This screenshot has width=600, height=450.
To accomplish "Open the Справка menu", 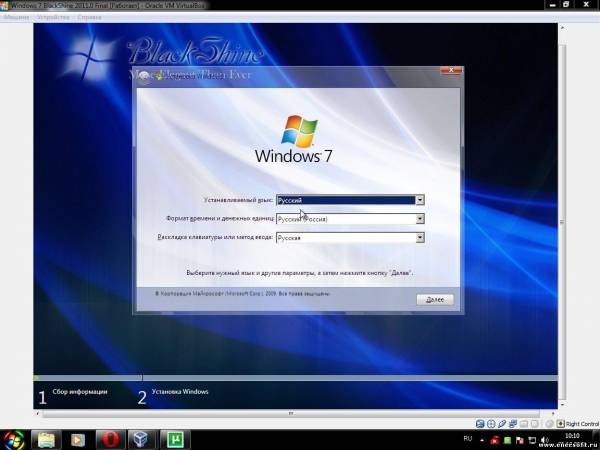I will click(89, 17).
